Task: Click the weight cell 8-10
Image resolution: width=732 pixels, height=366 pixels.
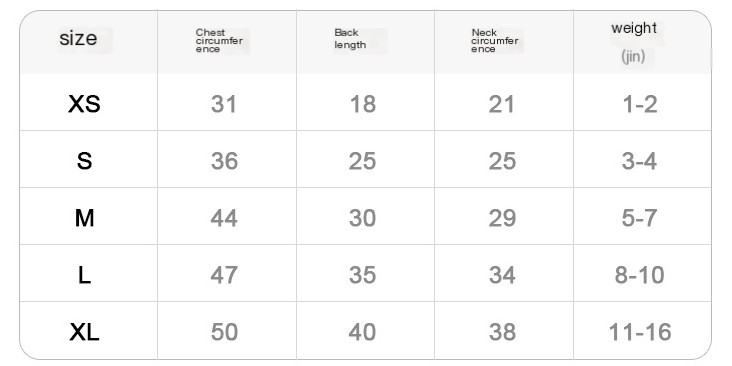Action: point(639,275)
